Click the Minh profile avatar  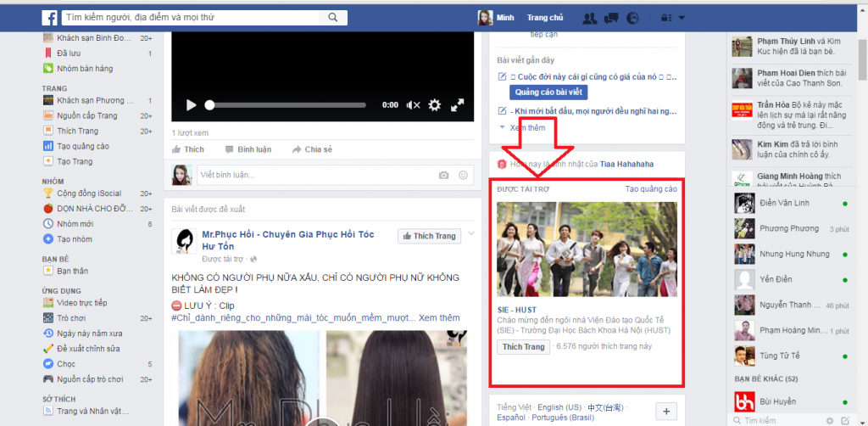pyautogui.click(x=485, y=18)
